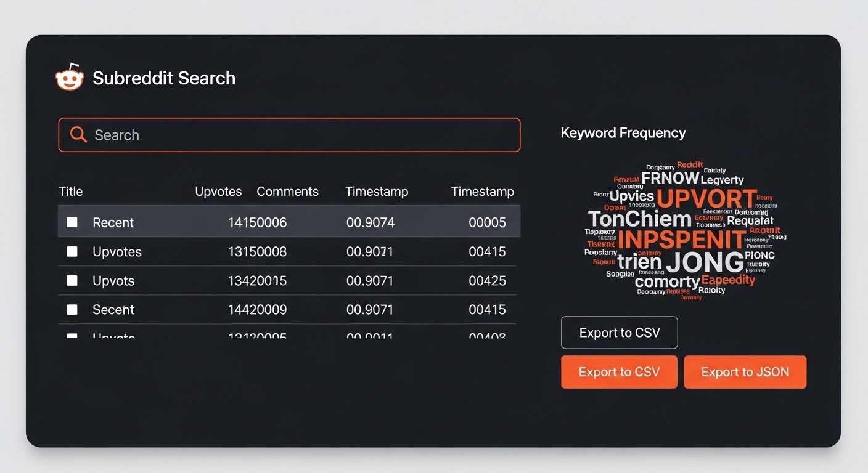Screen dimensions: 868x473
Task: Click the Title column header
Action: (70, 191)
